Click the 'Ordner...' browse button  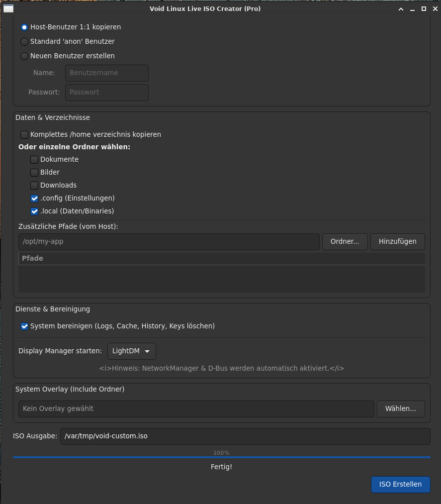click(x=345, y=242)
